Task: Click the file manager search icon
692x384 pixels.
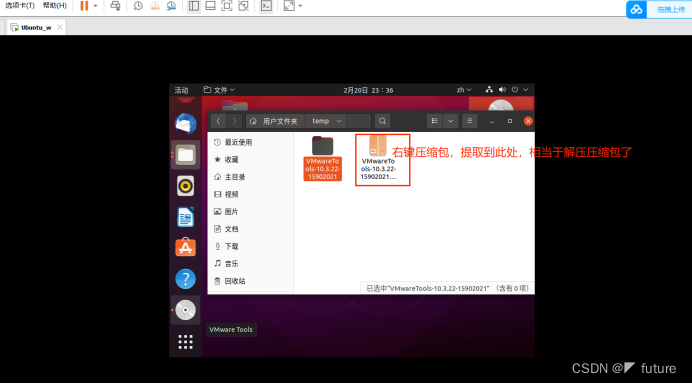Action: click(382, 121)
